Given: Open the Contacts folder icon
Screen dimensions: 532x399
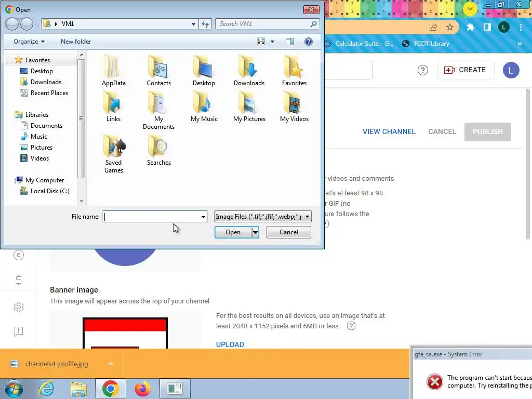Looking at the screenshot, I should (x=158, y=71).
